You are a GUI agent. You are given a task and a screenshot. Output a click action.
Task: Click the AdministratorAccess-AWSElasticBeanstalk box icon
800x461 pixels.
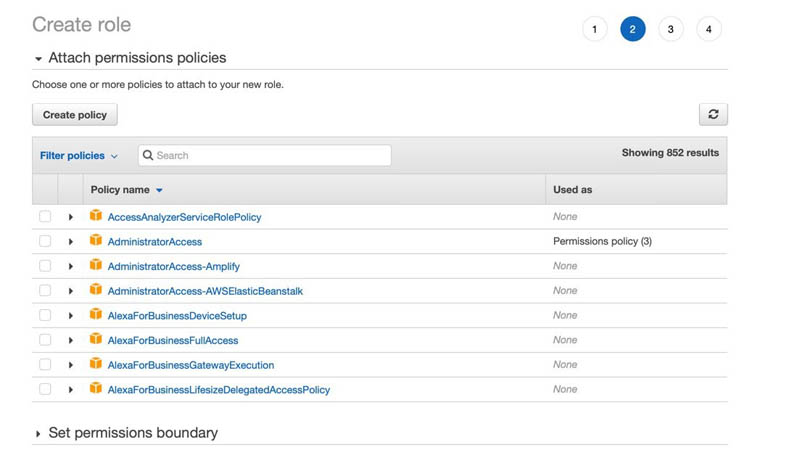click(95, 290)
